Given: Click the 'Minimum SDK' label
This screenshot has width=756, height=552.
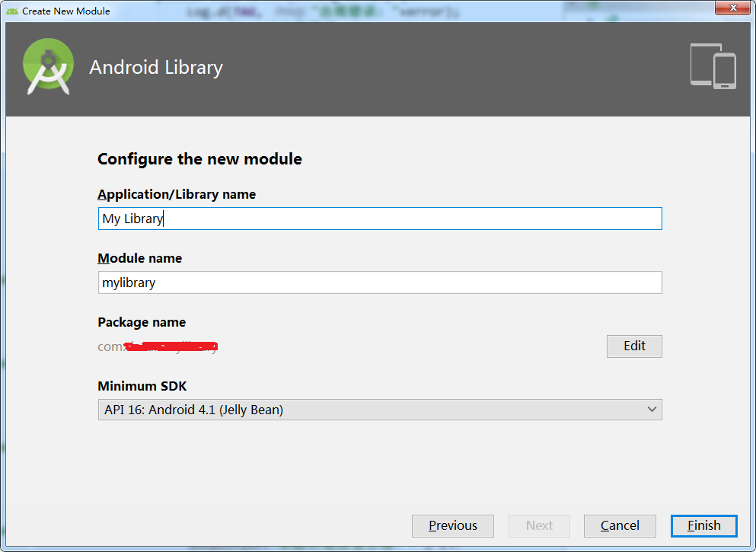Looking at the screenshot, I should (x=142, y=386).
